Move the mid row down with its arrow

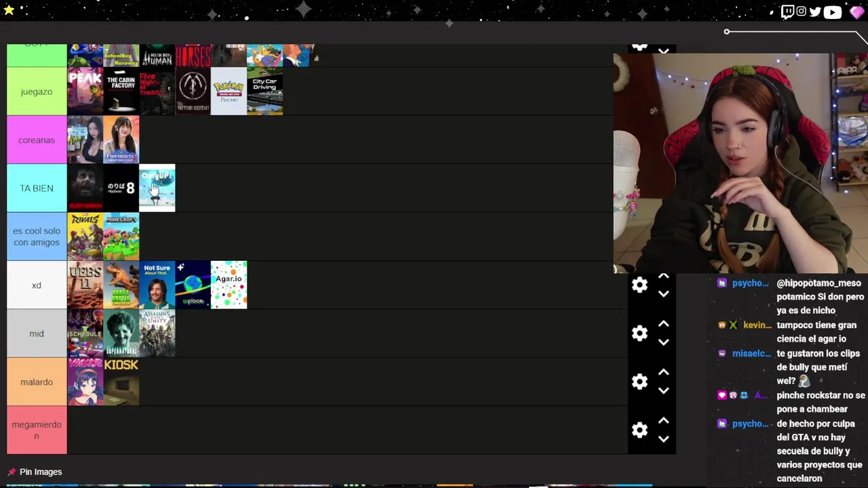pos(664,342)
